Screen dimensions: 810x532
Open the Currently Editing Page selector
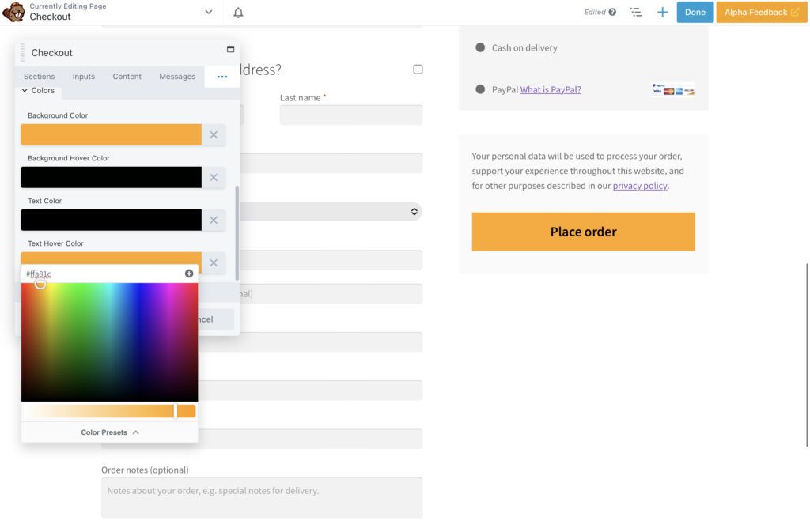point(208,12)
